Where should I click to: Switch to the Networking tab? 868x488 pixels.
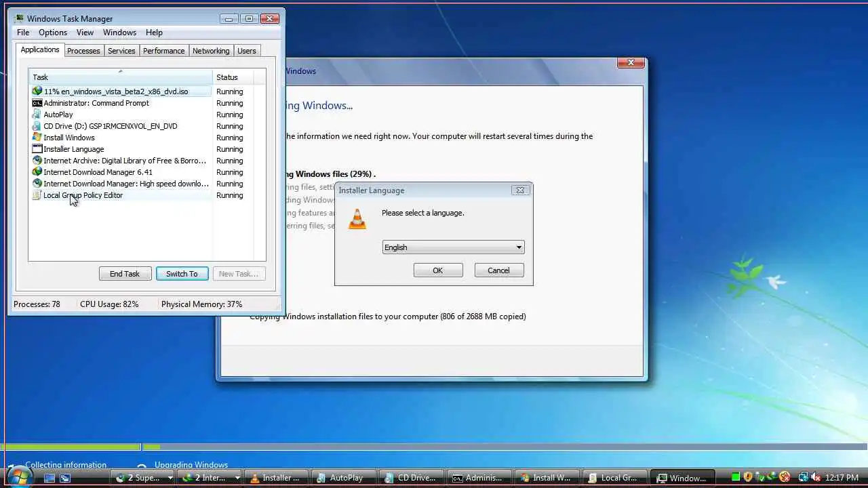click(x=211, y=51)
